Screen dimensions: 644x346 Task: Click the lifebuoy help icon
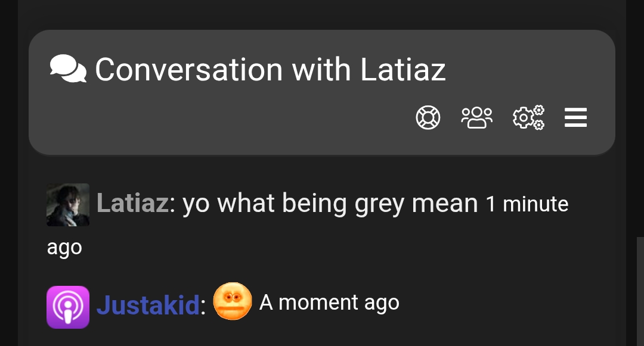[428, 118]
